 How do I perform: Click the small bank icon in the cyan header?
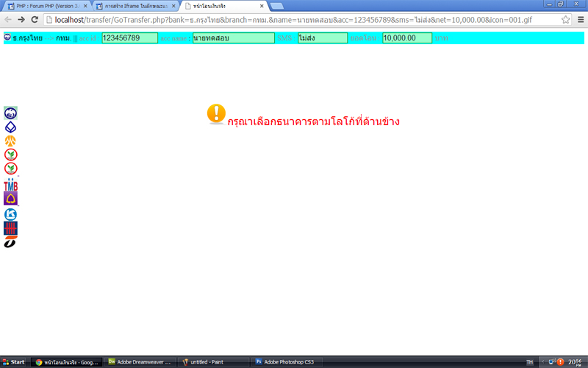(7, 38)
